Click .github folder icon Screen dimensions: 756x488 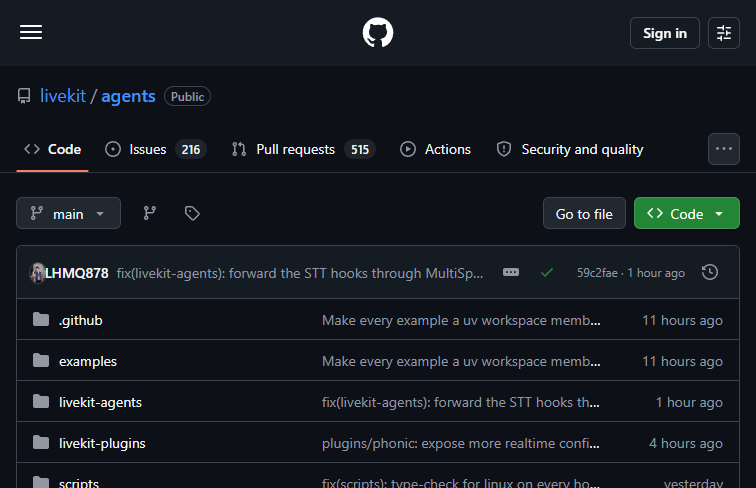point(41,319)
